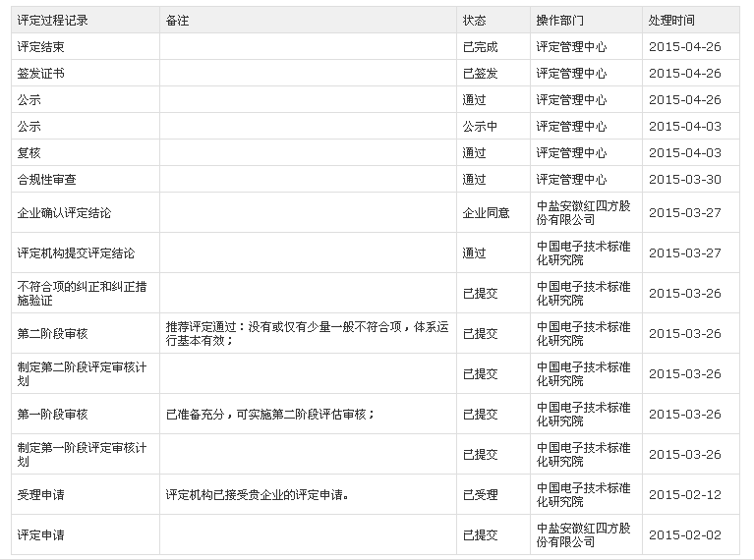
Task: Select the 企业同意 status cell
Action: tap(486, 213)
